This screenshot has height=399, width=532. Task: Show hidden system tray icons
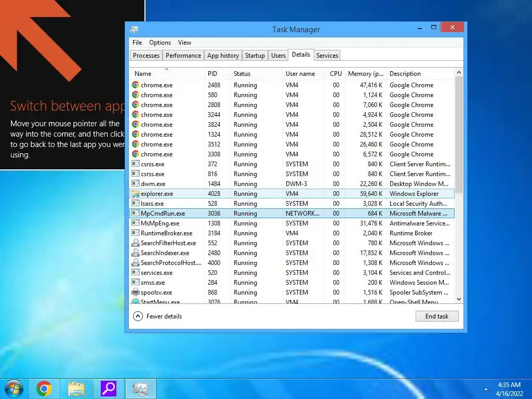pos(486,389)
